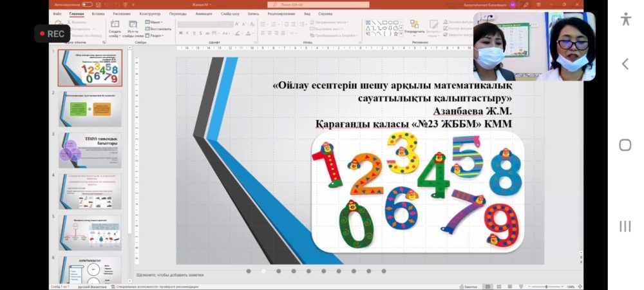Select slide 1 thumbnail with numbers
This screenshot has width=644, height=290.
(x=90, y=68)
